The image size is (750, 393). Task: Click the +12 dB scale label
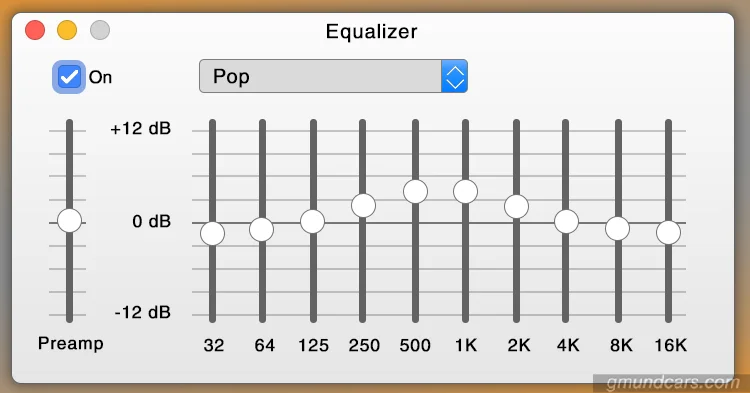(x=140, y=129)
